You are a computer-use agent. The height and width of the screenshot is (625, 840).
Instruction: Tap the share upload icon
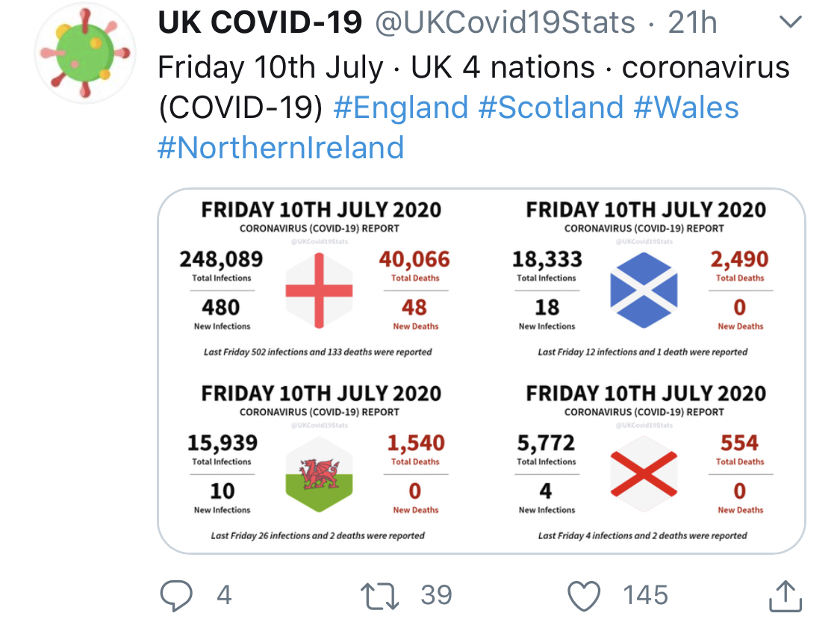click(x=785, y=597)
